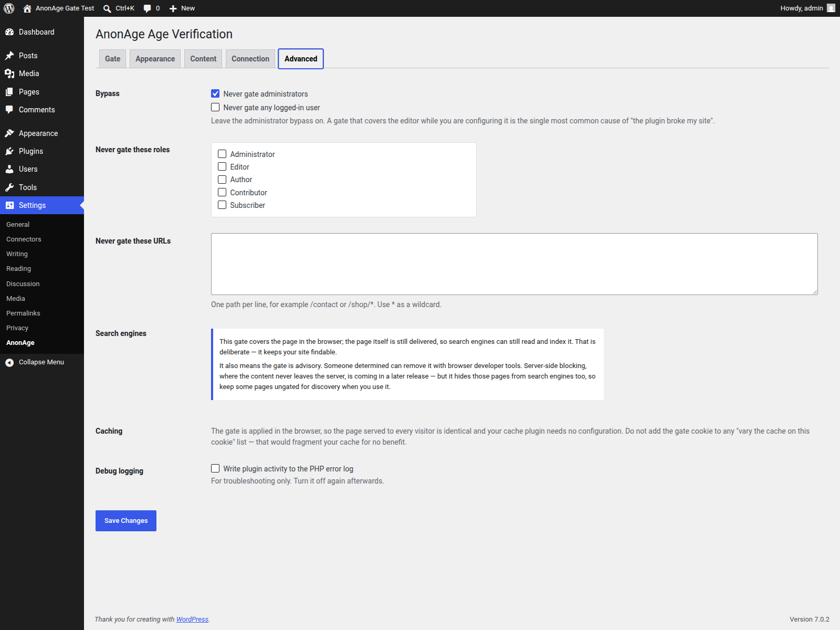Switch to the Appearance tab
840x630 pixels.
pos(155,59)
